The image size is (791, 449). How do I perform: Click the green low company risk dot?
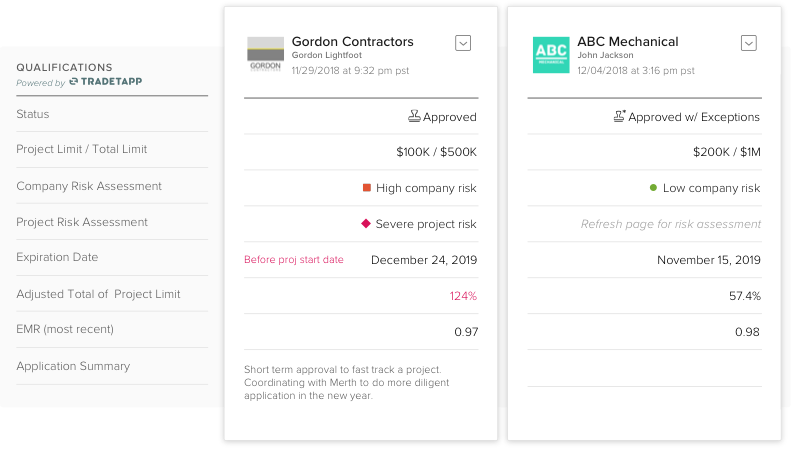653,187
